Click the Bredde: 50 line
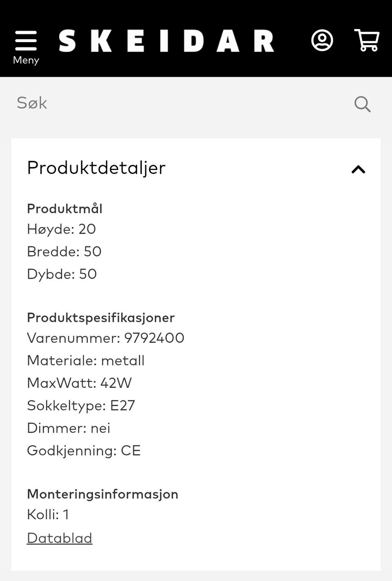Image resolution: width=392 pixels, height=581 pixels. [64, 252]
